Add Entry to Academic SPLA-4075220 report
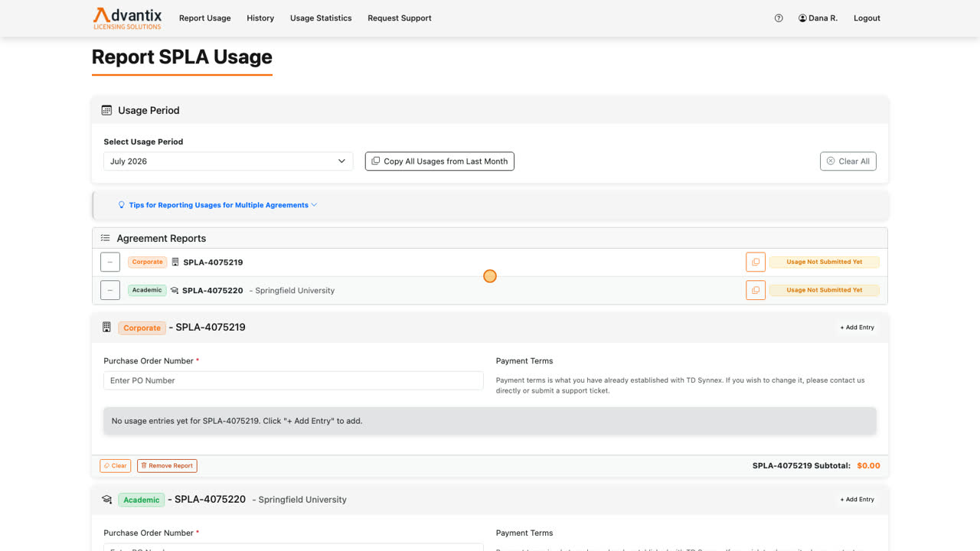The height and width of the screenshot is (551, 980). click(x=857, y=500)
